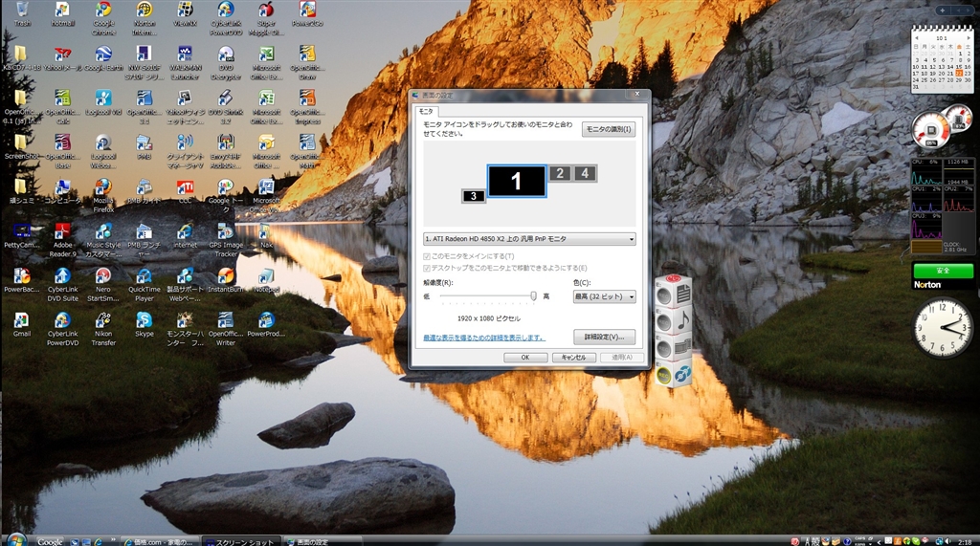Open the ATI CCC desktop icon

click(x=185, y=192)
